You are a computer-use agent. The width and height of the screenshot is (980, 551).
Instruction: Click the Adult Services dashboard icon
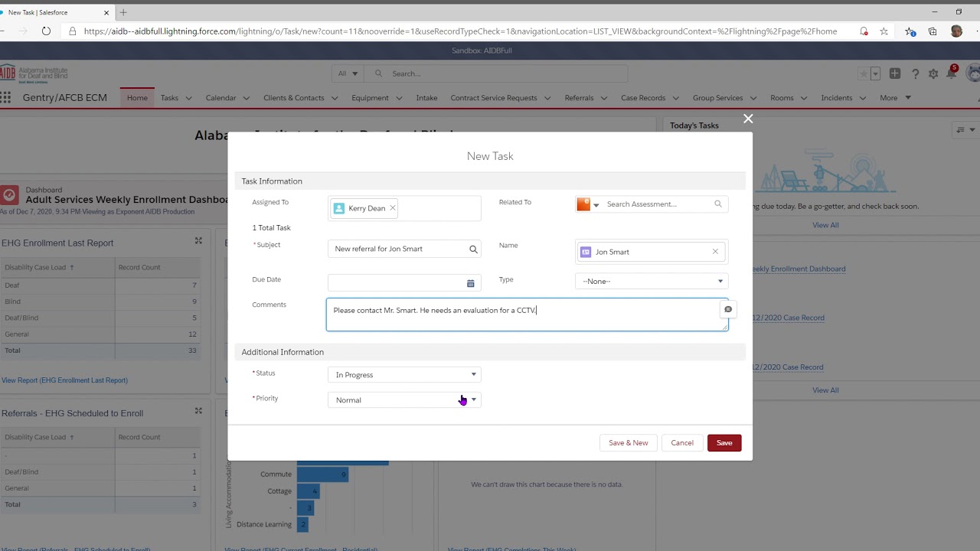click(9, 194)
